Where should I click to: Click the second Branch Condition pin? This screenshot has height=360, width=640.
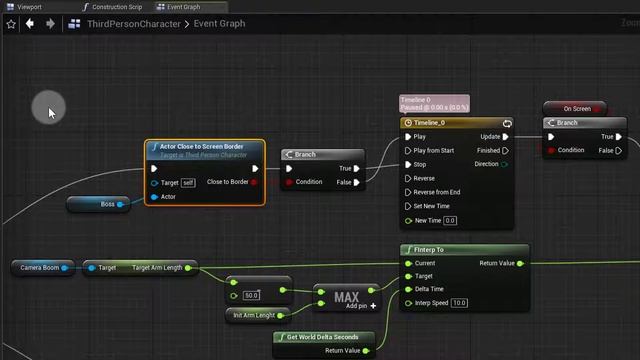coord(551,150)
